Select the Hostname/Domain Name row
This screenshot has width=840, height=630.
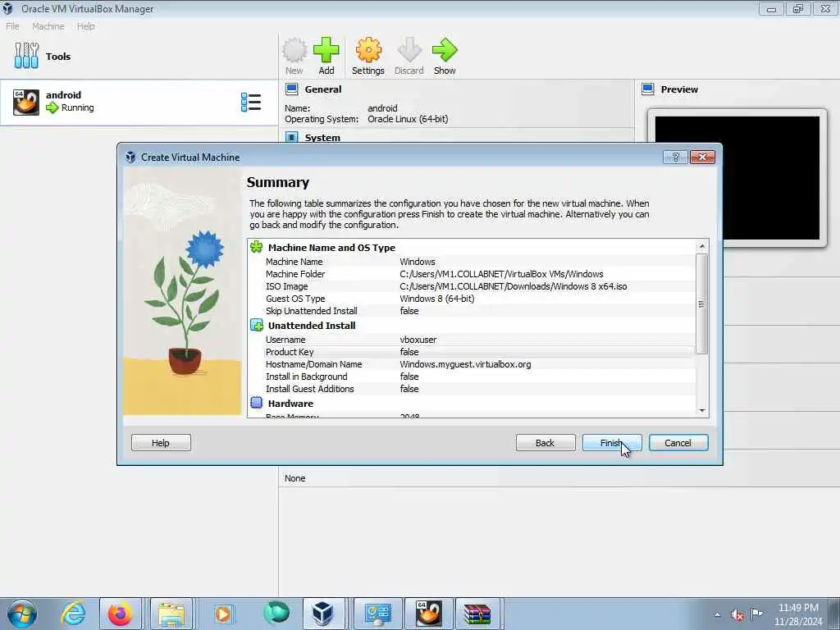[472, 364]
